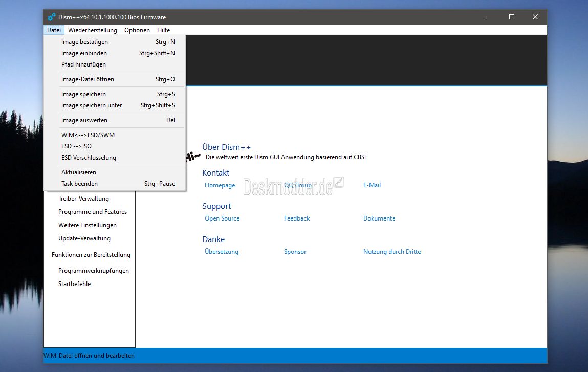Open Nutzung durch Dritte link

click(392, 252)
